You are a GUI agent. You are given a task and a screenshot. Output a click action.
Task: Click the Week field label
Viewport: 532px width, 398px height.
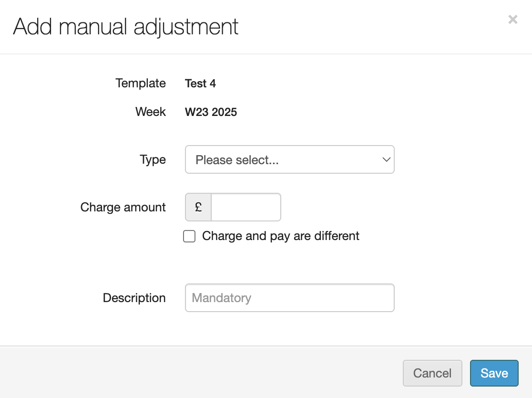click(150, 112)
